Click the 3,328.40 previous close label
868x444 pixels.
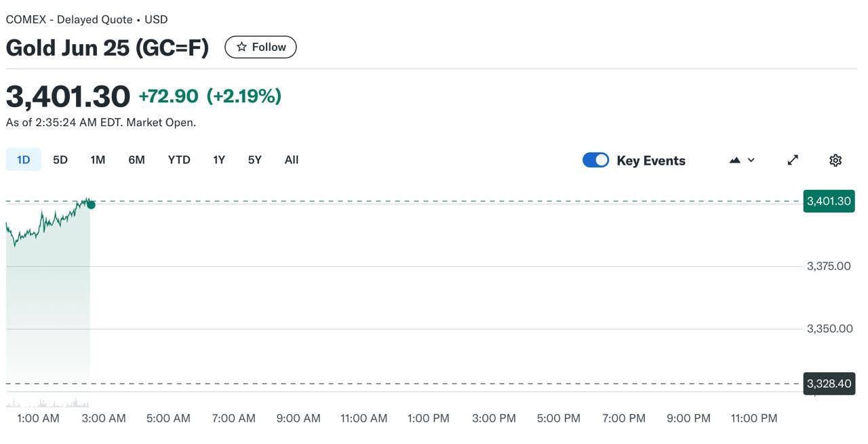(x=829, y=384)
